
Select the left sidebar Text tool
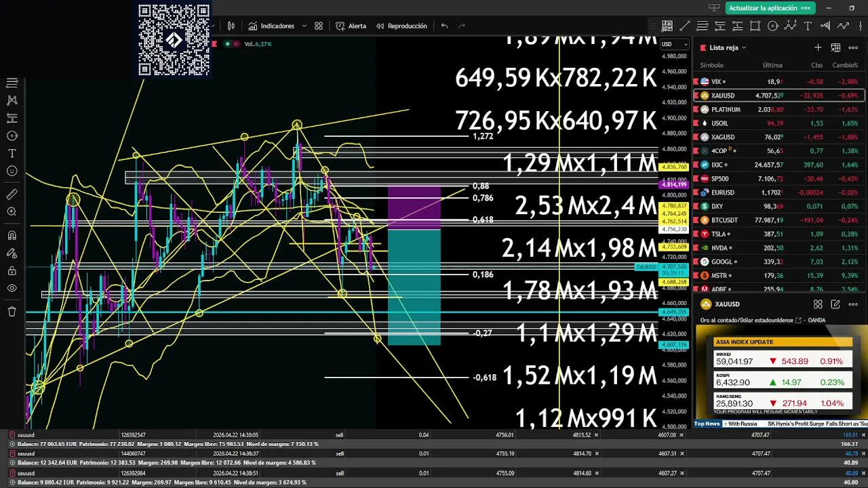[x=12, y=153]
